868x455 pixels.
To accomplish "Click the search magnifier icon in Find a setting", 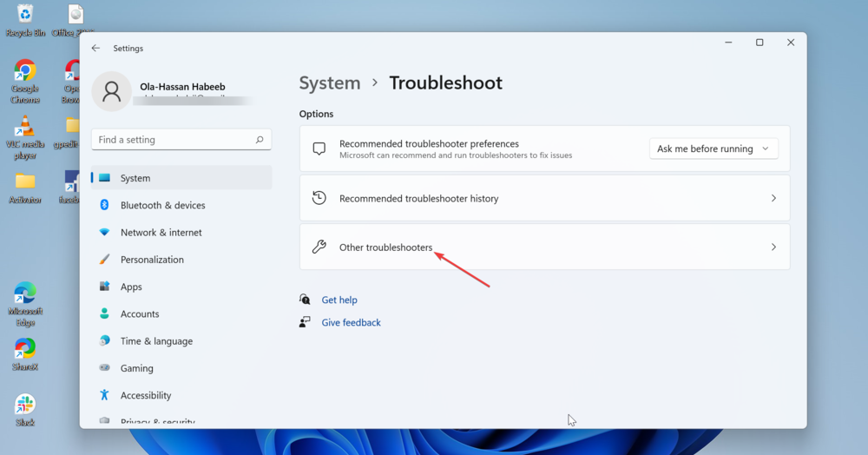I will click(259, 140).
